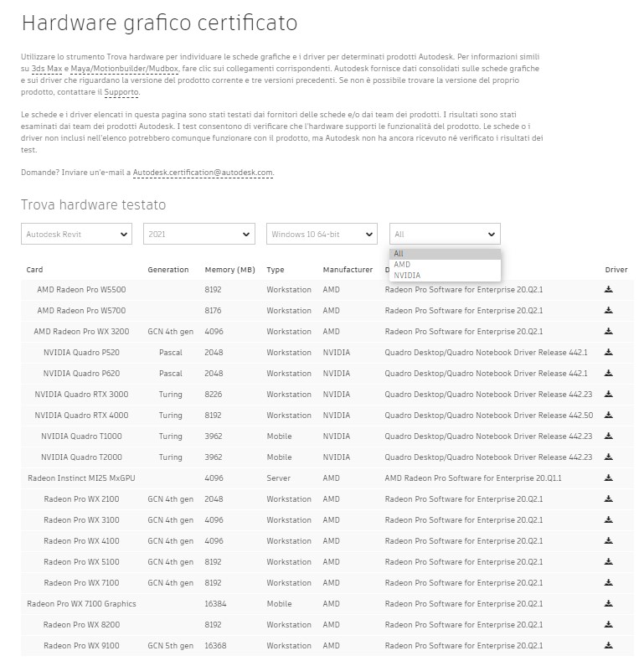Download driver for AMD Radeon Pro WX 3200
This screenshot has width=644, height=661.
point(608,331)
